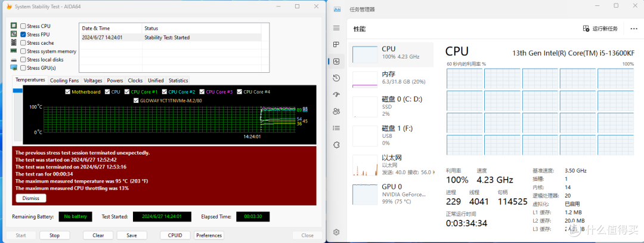644x243 pixels.
Task: Toggle CPU Core #1 graph checkbox
Action: pos(126,92)
